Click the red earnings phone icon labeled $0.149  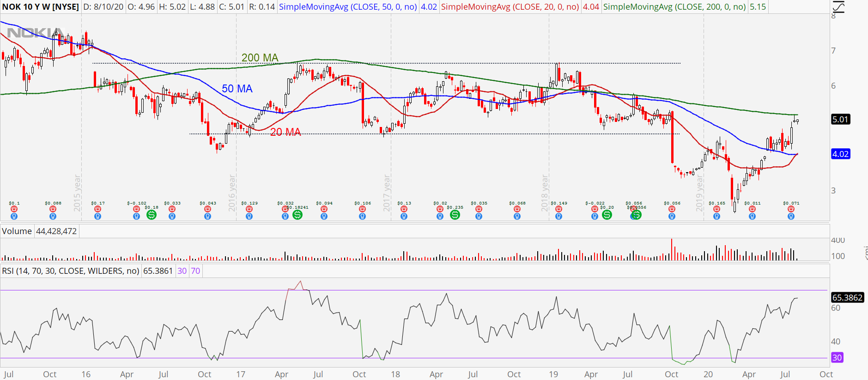(x=558, y=209)
